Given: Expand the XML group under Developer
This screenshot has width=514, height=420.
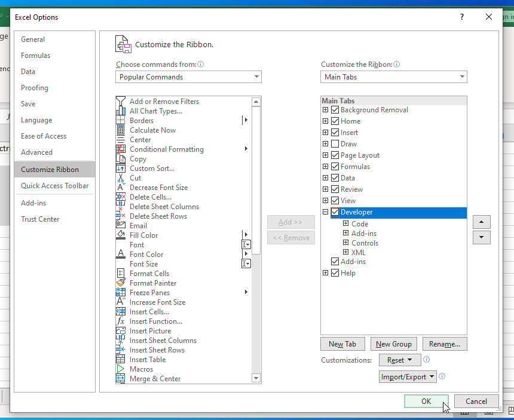Looking at the screenshot, I should (345, 252).
